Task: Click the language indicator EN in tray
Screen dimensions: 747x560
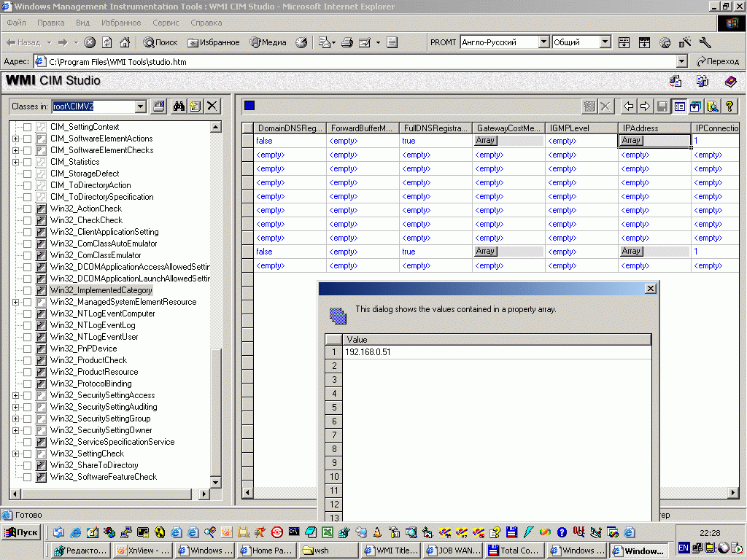Action: coord(684,548)
